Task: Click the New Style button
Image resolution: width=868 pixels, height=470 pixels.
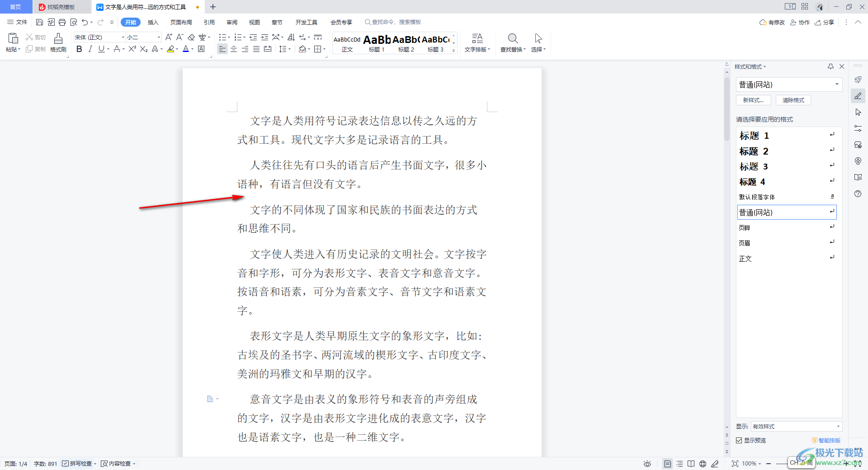Action: coord(754,100)
